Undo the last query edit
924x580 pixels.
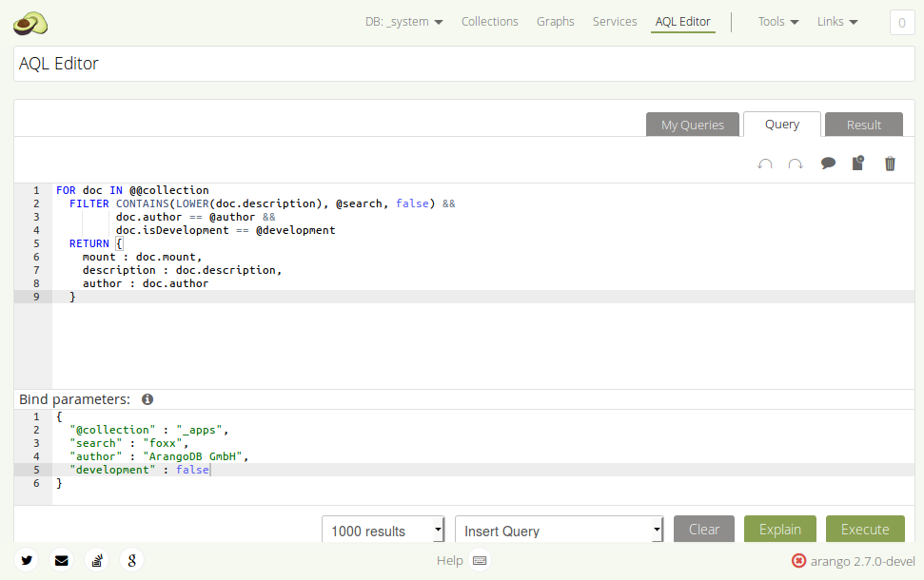click(765, 164)
